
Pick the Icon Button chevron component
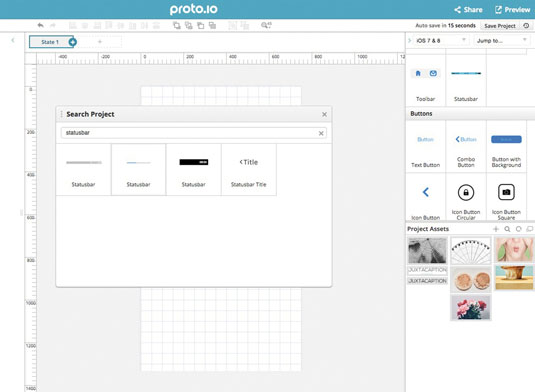coord(425,197)
